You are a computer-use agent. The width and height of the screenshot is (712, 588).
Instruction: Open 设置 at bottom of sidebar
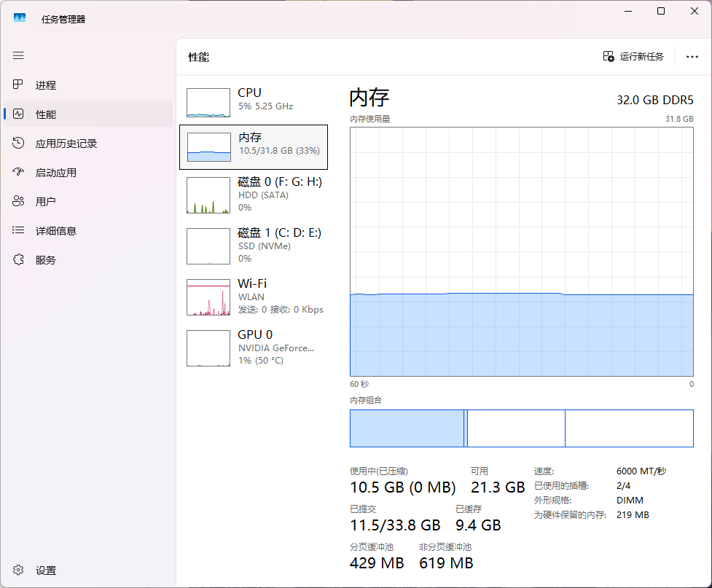(x=88, y=571)
